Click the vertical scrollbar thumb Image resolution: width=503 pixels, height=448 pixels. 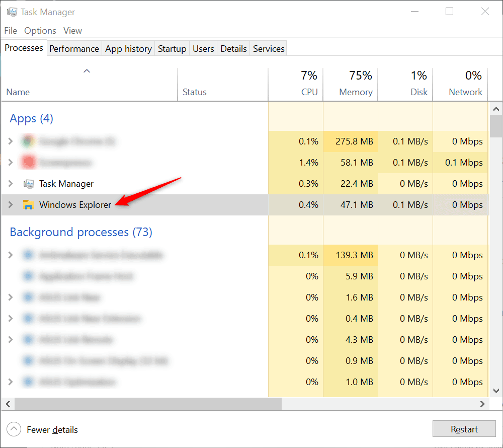496,126
